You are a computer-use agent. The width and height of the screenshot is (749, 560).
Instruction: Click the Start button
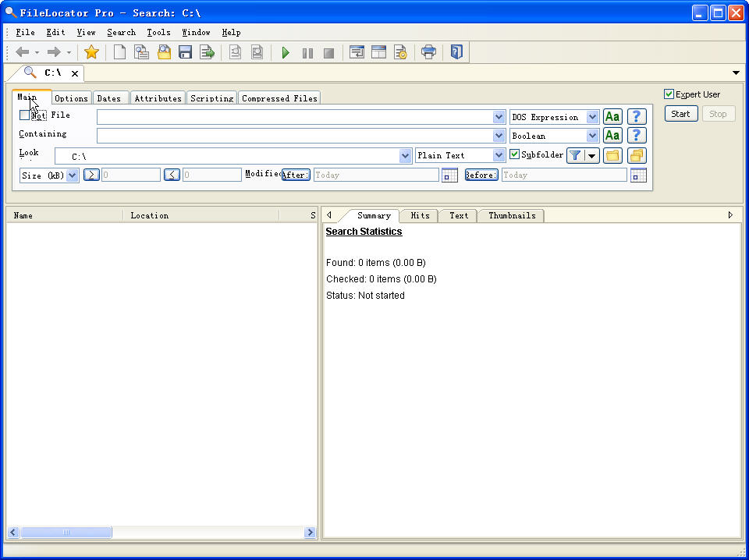tap(680, 114)
